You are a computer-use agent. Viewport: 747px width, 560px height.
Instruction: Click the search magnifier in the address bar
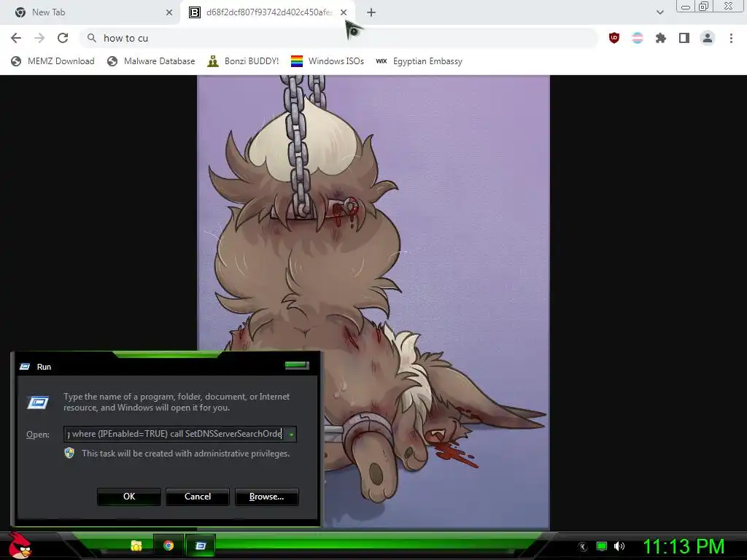[x=91, y=38]
